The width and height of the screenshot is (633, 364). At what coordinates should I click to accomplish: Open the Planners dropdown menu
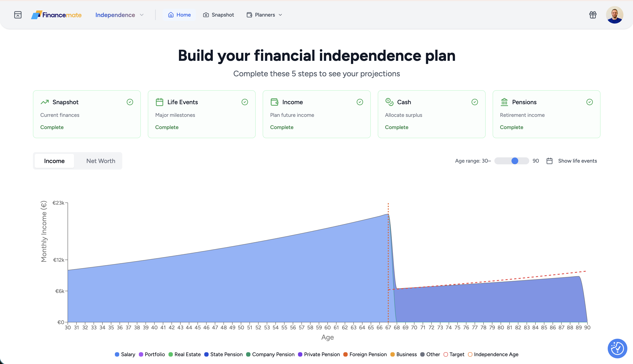pos(264,15)
